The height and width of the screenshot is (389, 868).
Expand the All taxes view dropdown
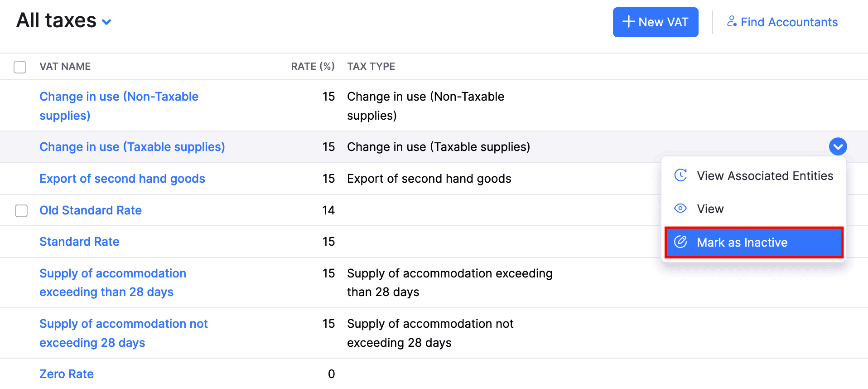107,22
